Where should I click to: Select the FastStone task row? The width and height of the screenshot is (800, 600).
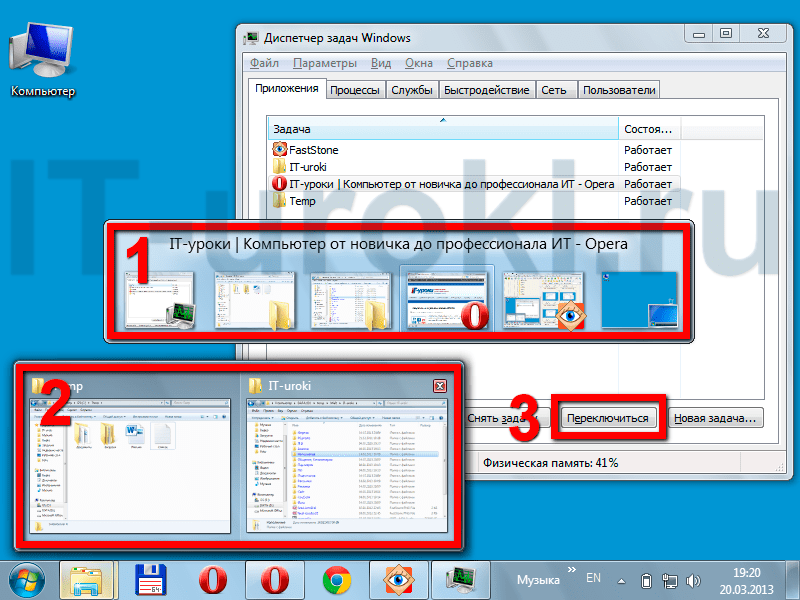(473, 150)
